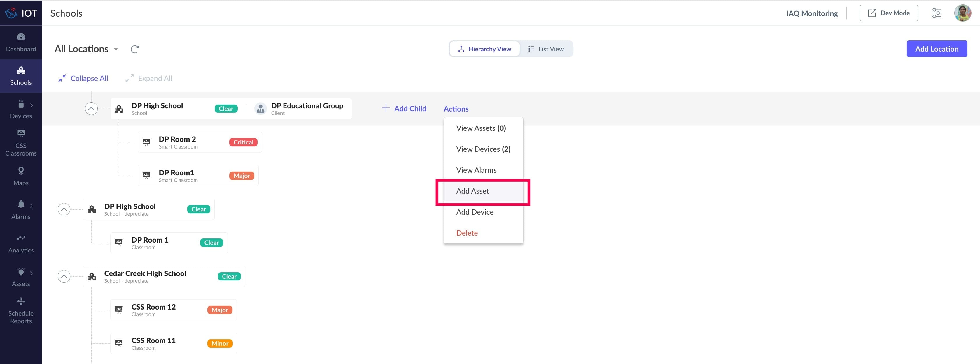Click the Add Location button
Screen dimensions: 980x364
click(x=936, y=49)
